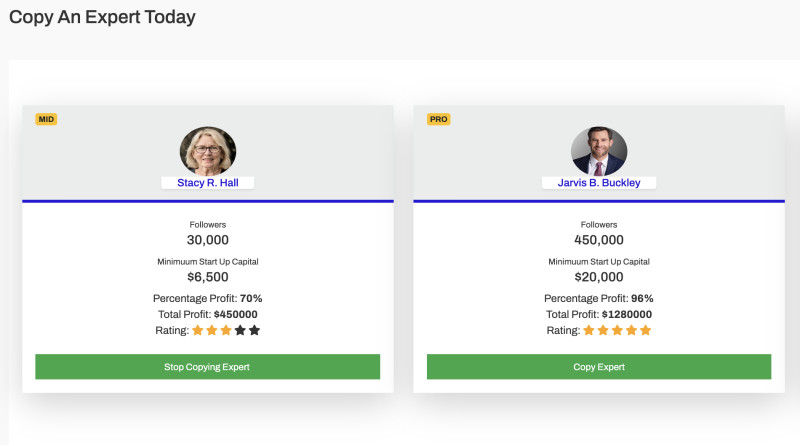The height and width of the screenshot is (445, 800).
Task: Open Stacy R. Hall's profile photo
Action: click(x=208, y=152)
